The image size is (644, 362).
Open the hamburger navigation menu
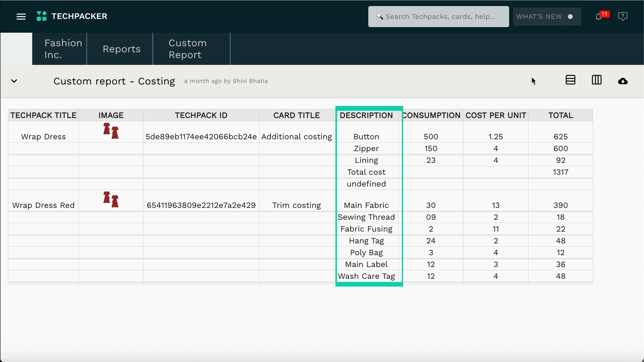[21, 16]
